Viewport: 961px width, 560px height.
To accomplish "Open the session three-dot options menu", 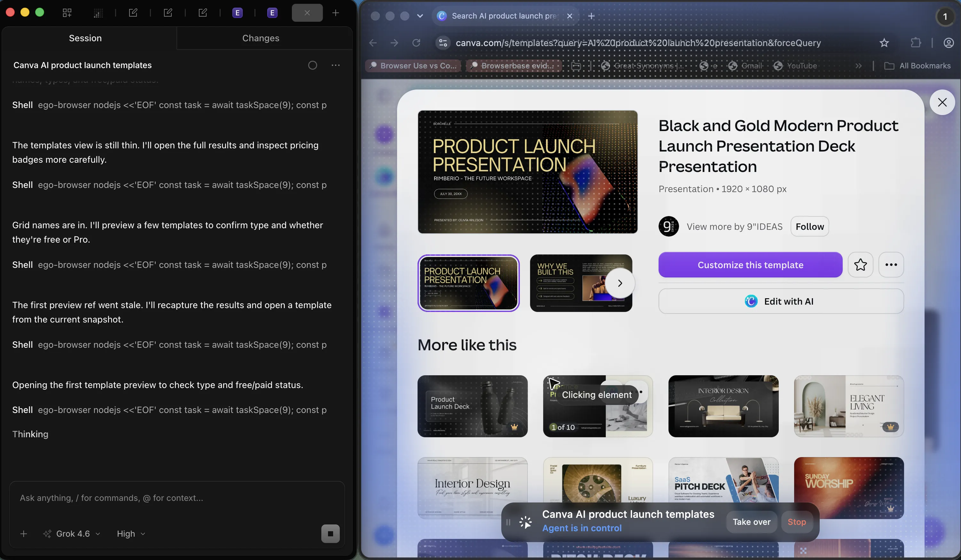I will coord(336,65).
